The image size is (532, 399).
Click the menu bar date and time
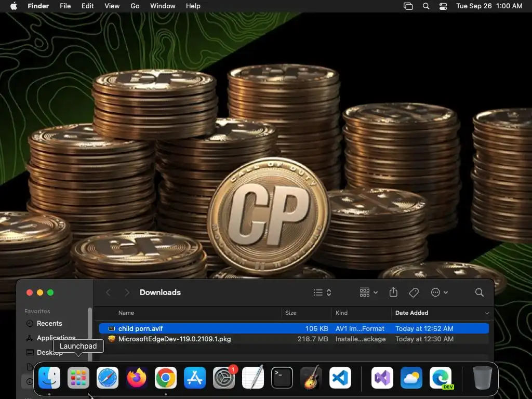[489, 6]
